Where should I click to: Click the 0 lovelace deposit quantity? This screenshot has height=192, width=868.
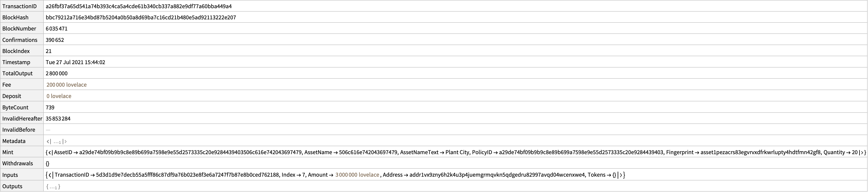tap(59, 96)
